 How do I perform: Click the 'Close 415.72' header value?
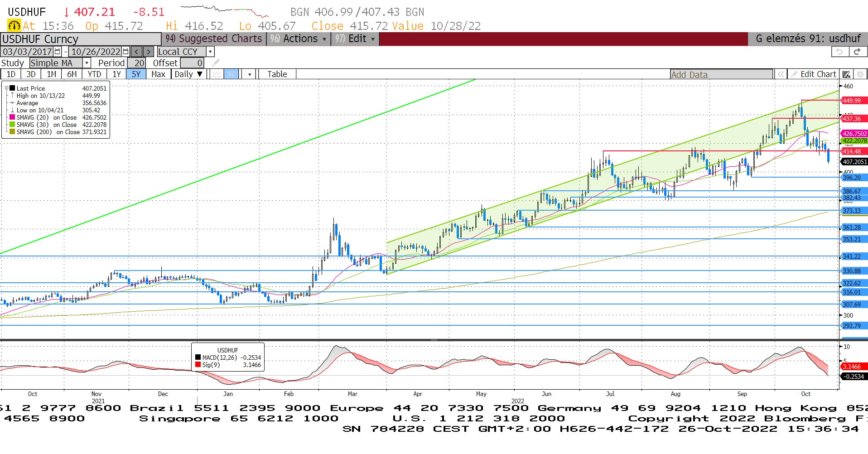(x=350, y=26)
